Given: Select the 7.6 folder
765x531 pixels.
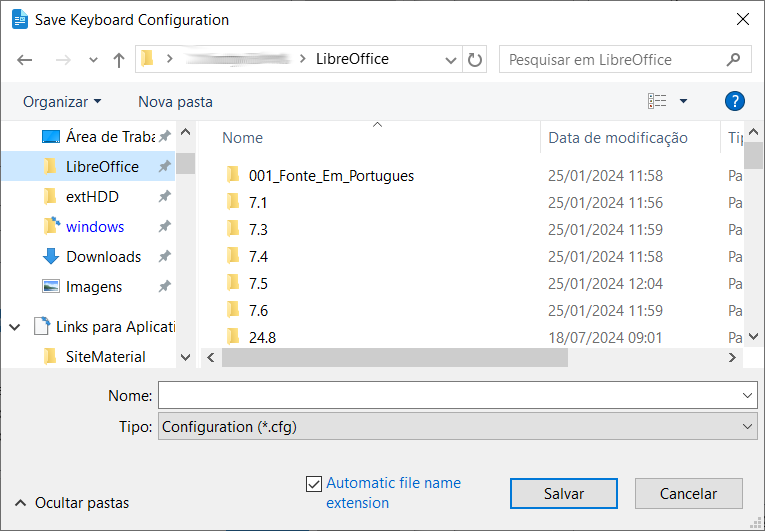Looking at the screenshot, I should click(258, 310).
